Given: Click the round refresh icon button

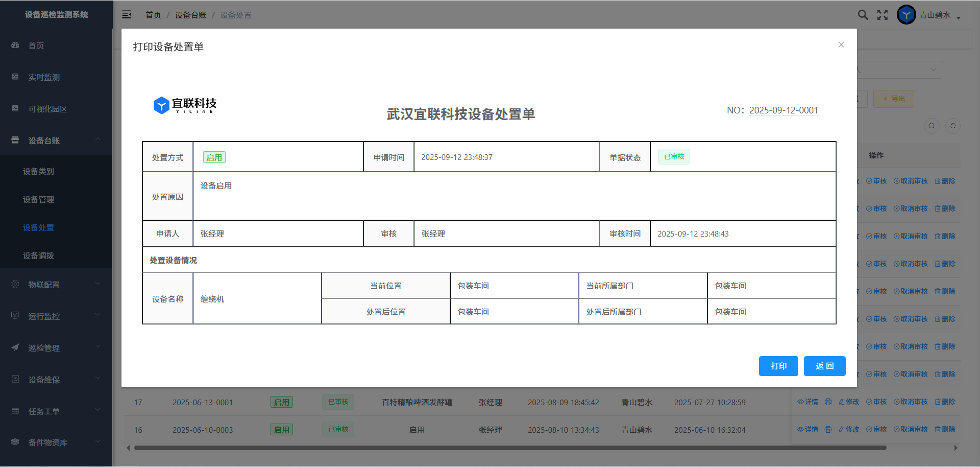Looking at the screenshot, I should pos(952,126).
